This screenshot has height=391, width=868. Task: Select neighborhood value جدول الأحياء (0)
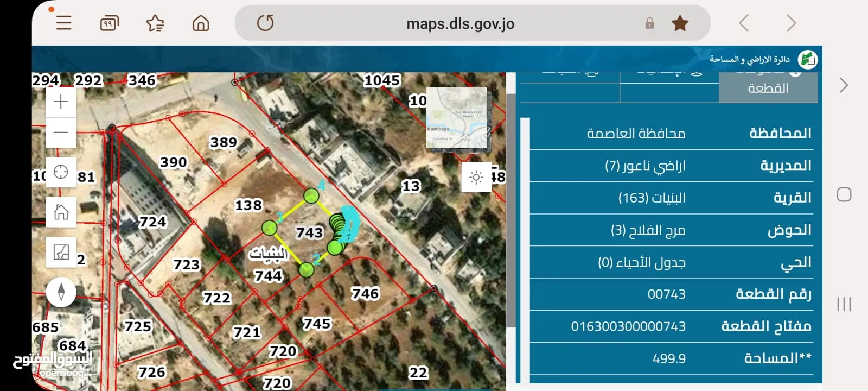pos(642,262)
